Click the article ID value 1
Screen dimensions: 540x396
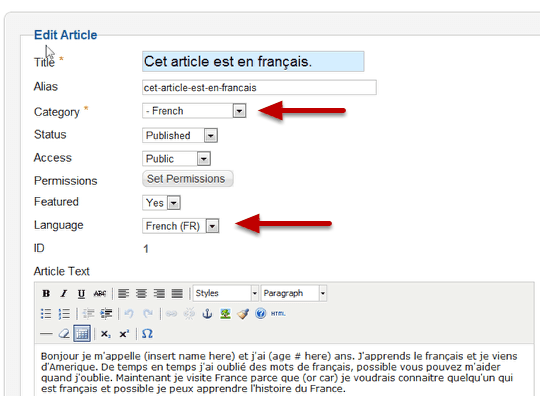tap(146, 249)
